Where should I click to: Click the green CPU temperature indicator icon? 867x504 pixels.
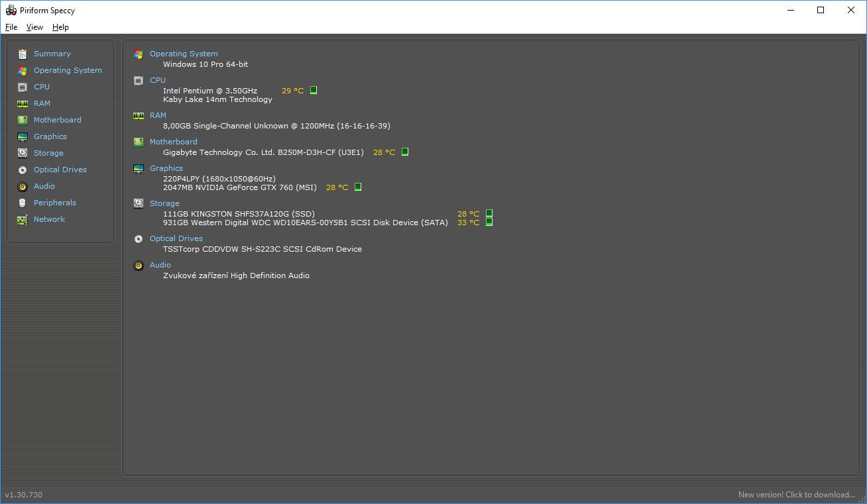pyautogui.click(x=314, y=90)
